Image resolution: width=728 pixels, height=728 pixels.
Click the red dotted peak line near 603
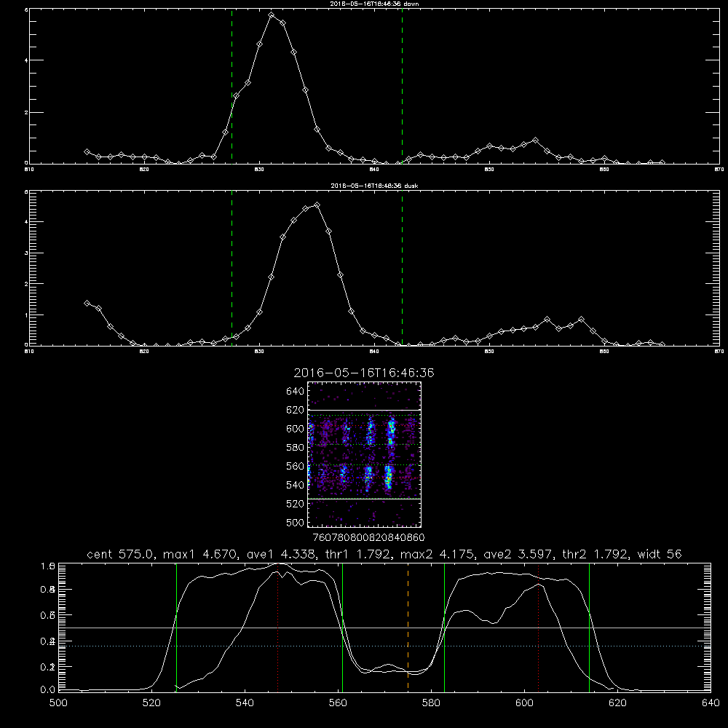click(539, 627)
